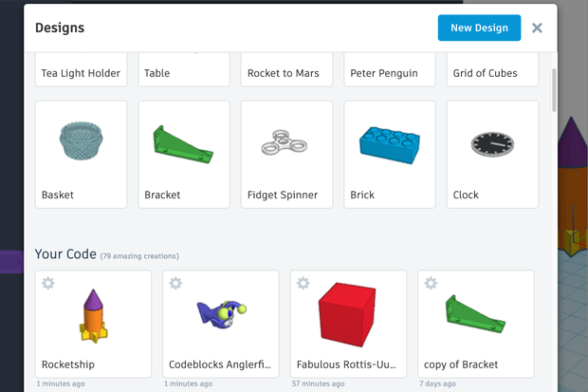Screen dimensions: 588x392
Task: Close the Designs dialog with X
Action: point(538,28)
